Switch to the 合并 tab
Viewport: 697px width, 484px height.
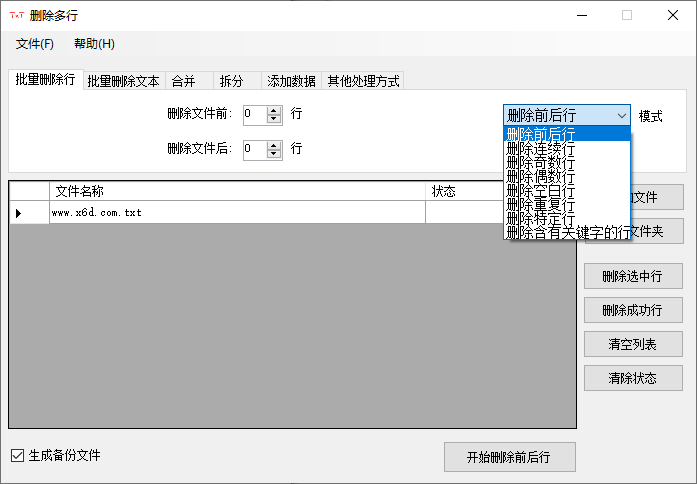pyautogui.click(x=183, y=82)
